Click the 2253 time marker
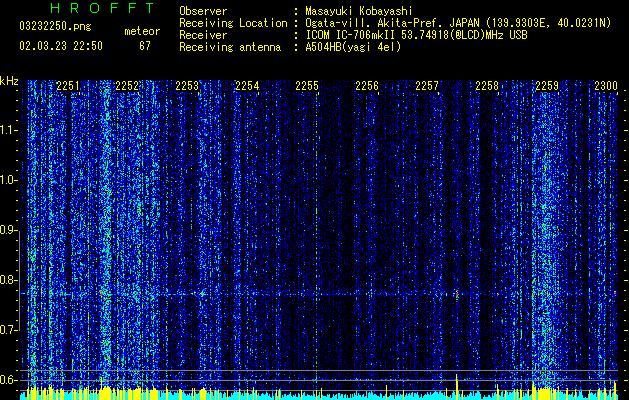This screenshot has width=629, height=400. click(187, 86)
